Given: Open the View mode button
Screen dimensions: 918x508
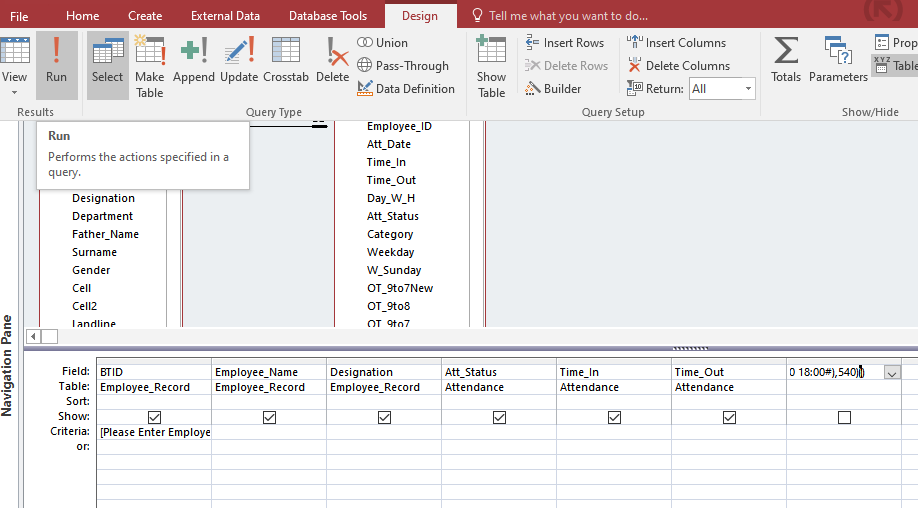Looking at the screenshot, I should coord(14,59).
